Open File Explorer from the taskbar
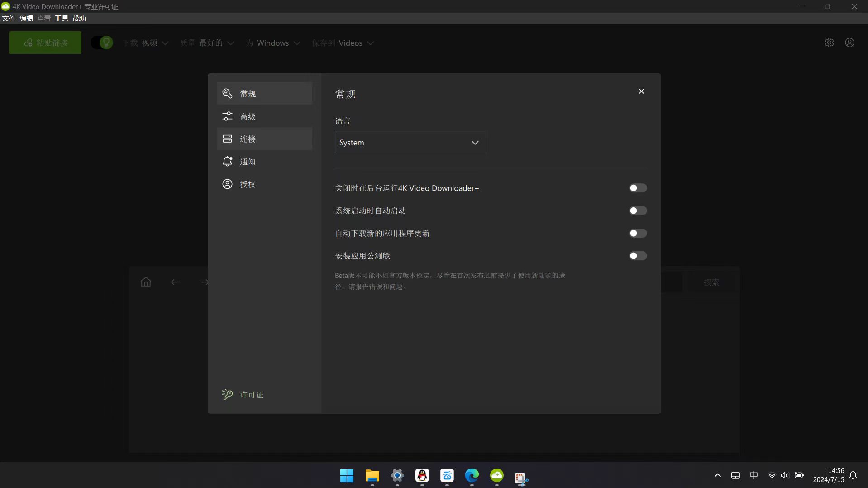The image size is (868, 488). [372, 475]
